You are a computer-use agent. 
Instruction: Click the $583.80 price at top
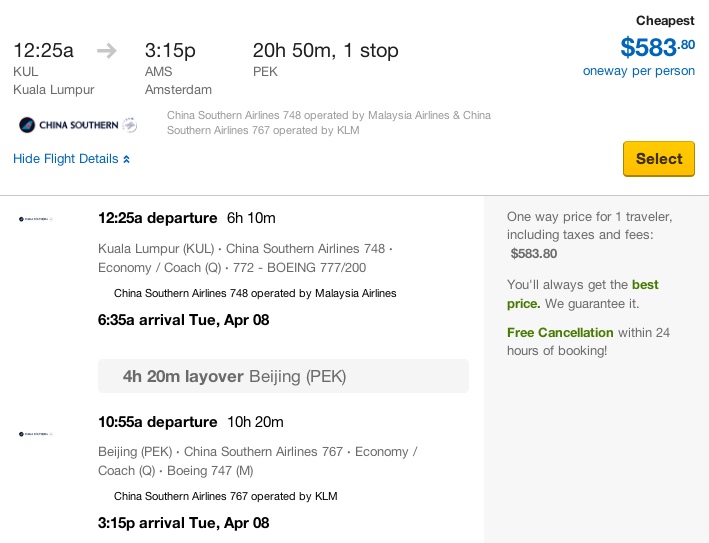click(x=657, y=47)
